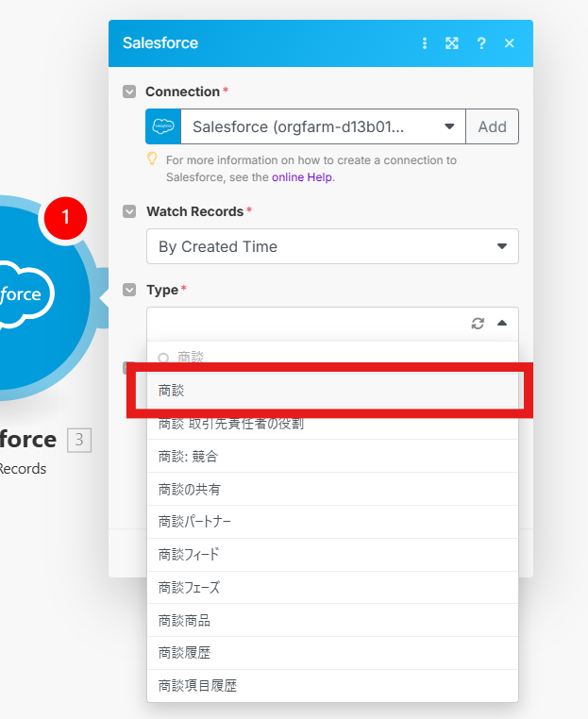Click the Add connection button

492,126
